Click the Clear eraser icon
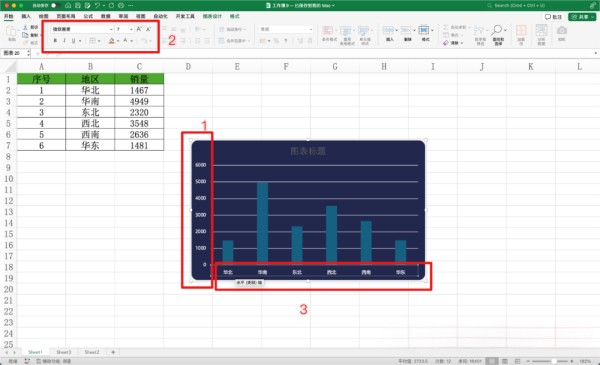The height and width of the screenshot is (365, 600). (x=446, y=43)
